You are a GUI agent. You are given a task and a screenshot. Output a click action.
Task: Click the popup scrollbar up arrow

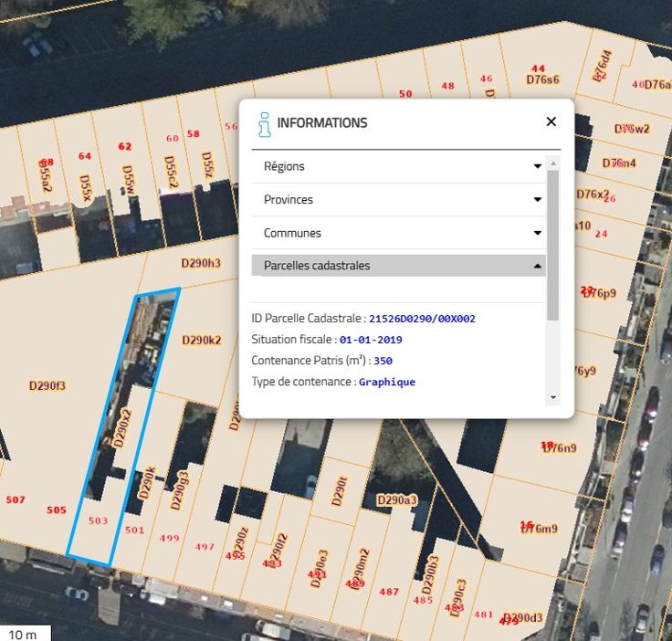coord(552,163)
